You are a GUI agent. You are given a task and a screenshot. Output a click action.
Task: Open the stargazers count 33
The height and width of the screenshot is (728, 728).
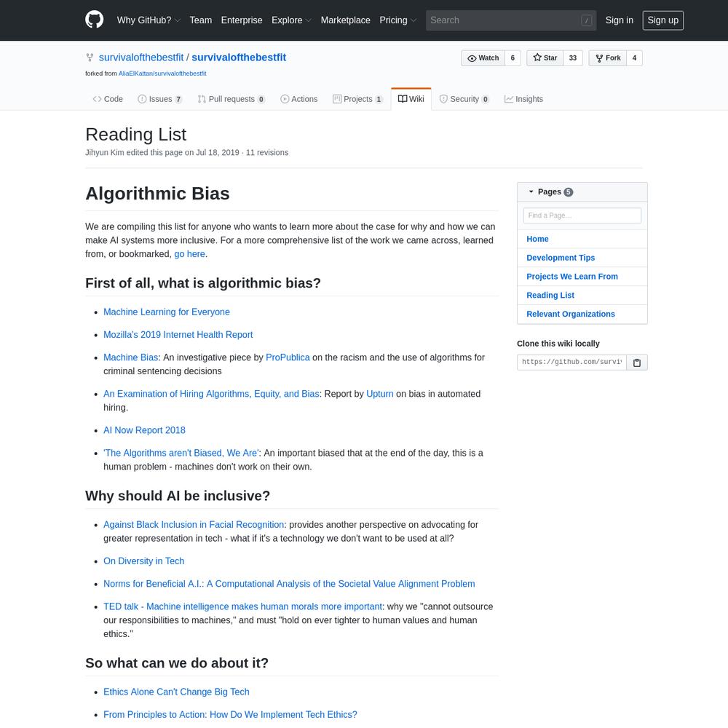pyautogui.click(x=573, y=58)
